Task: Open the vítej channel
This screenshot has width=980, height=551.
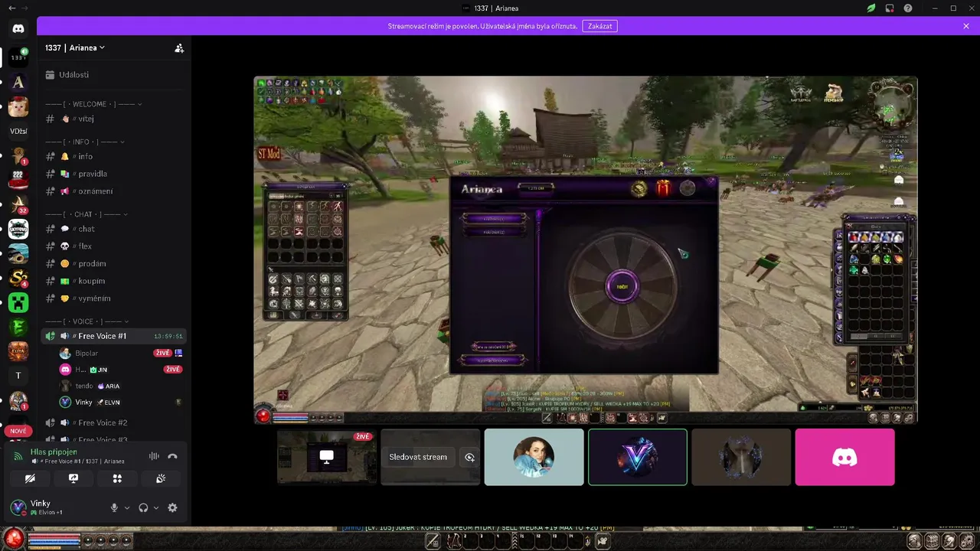Action: [x=115, y=119]
